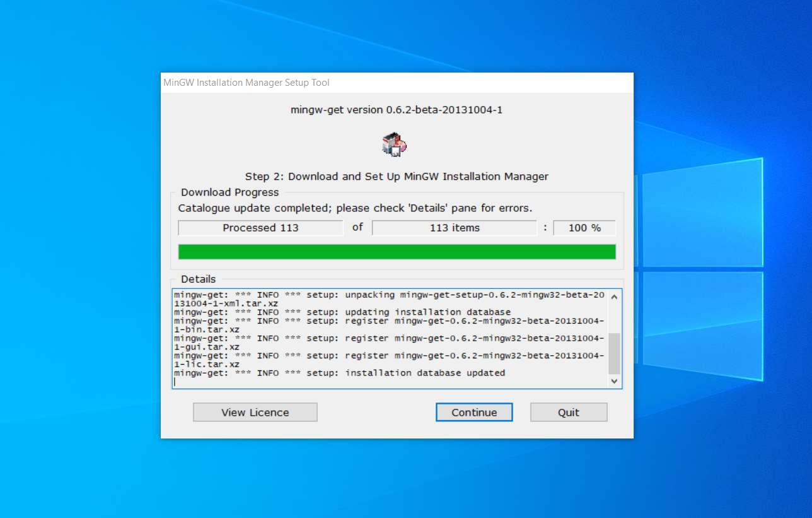Screen dimensions: 812x518
Task: Click the mingw-get application logo icon
Action: [395, 144]
